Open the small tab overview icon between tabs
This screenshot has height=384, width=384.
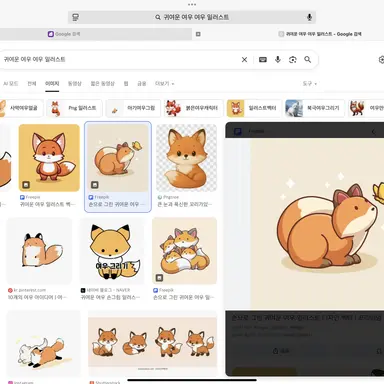click(x=198, y=34)
